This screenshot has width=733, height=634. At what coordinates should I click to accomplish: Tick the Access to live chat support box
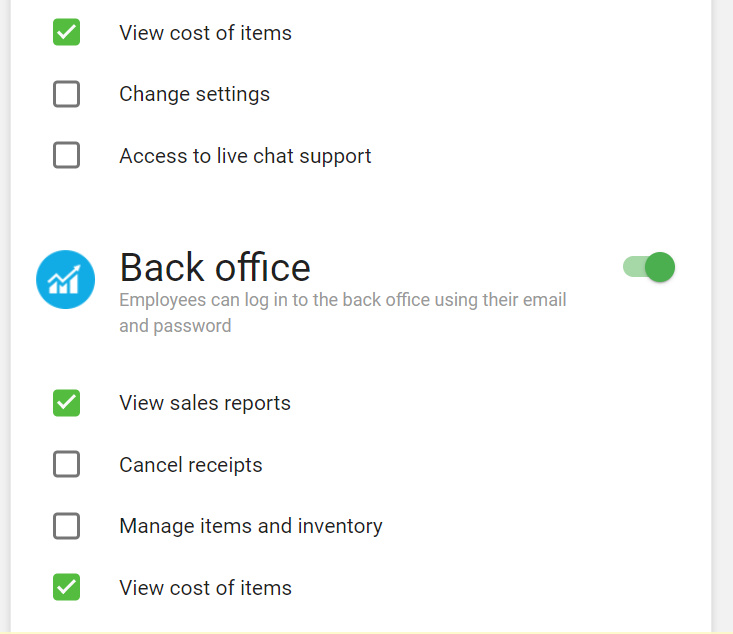point(66,155)
